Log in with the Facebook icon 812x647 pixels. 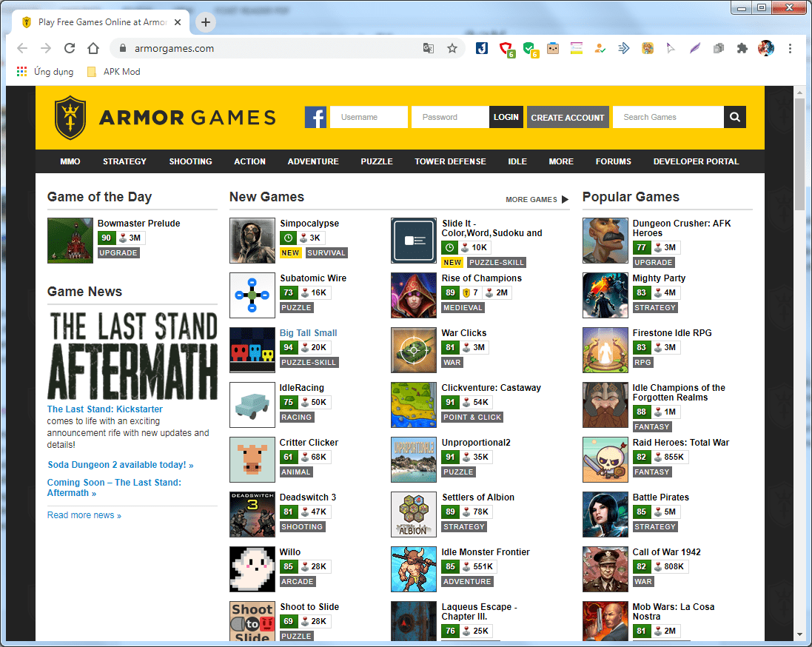(x=315, y=117)
